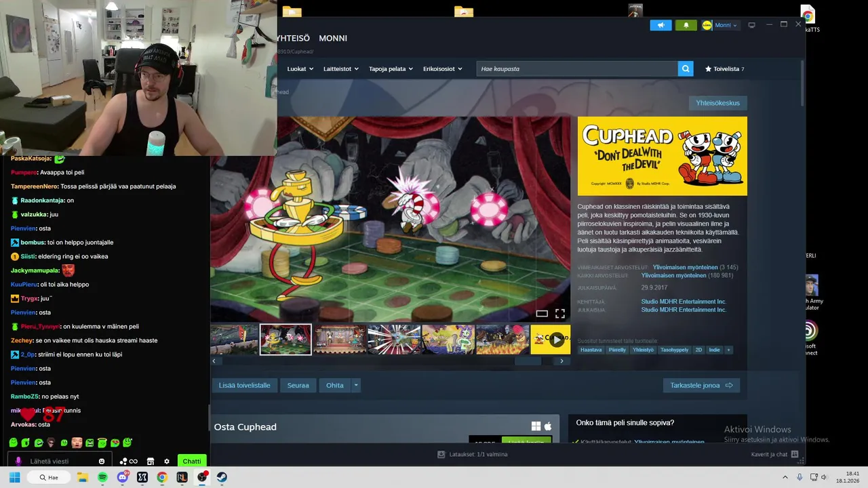This screenshot has width=868, height=488.
Task: Open Steam icon on taskbar
Action: (222, 477)
